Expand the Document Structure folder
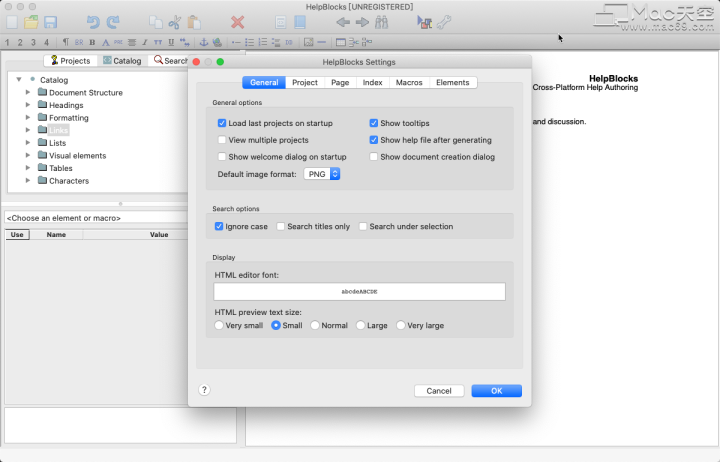Image resolution: width=720 pixels, height=462 pixels. click(x=28, y=92)
